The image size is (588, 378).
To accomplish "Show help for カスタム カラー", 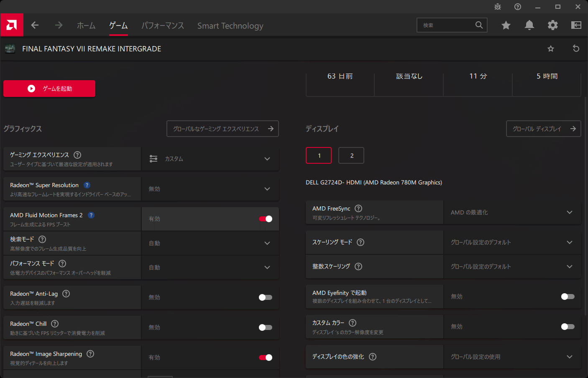I will 353,323.
